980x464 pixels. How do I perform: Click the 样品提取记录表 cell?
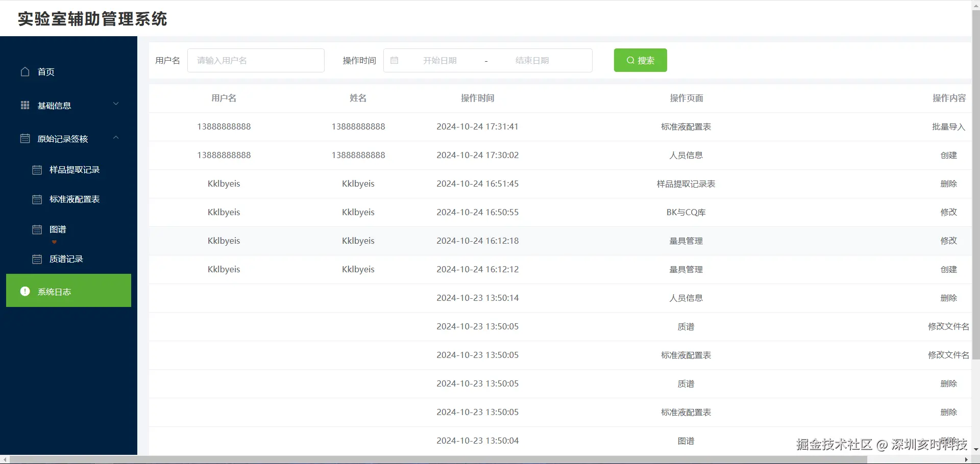tap(686, 184)
